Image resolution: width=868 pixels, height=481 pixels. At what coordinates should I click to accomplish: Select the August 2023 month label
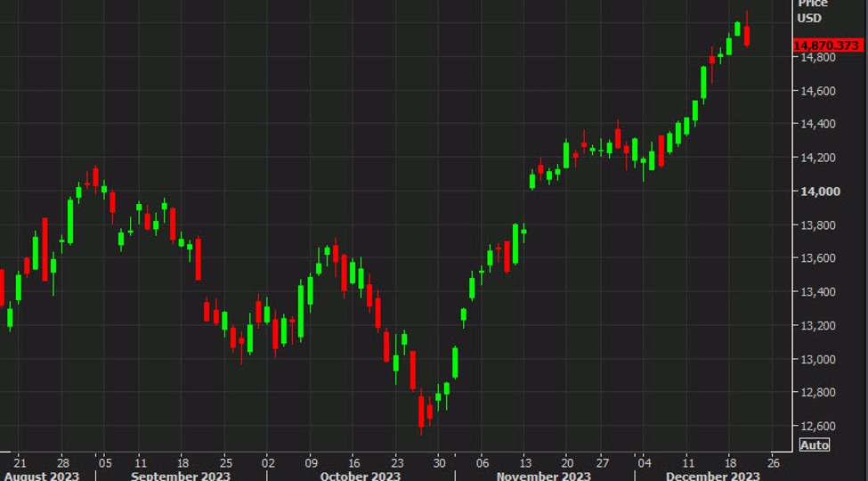point(42,476)
